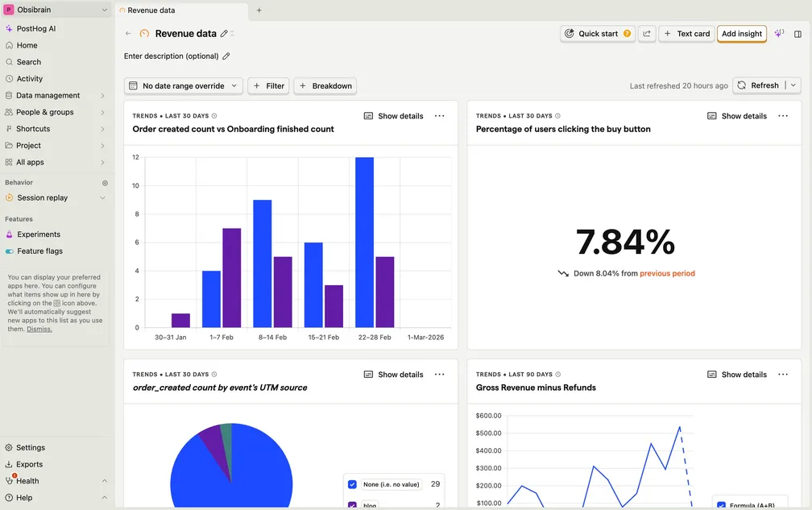This screenshot has width=812, height=510.
Task: Edit description with the pencil icon
Action: pos(226,56)
